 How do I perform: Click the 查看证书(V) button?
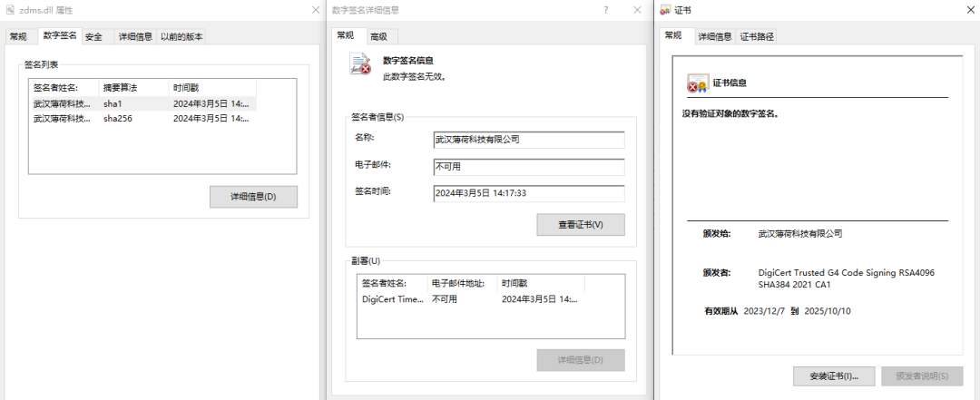tap(581, 224)
